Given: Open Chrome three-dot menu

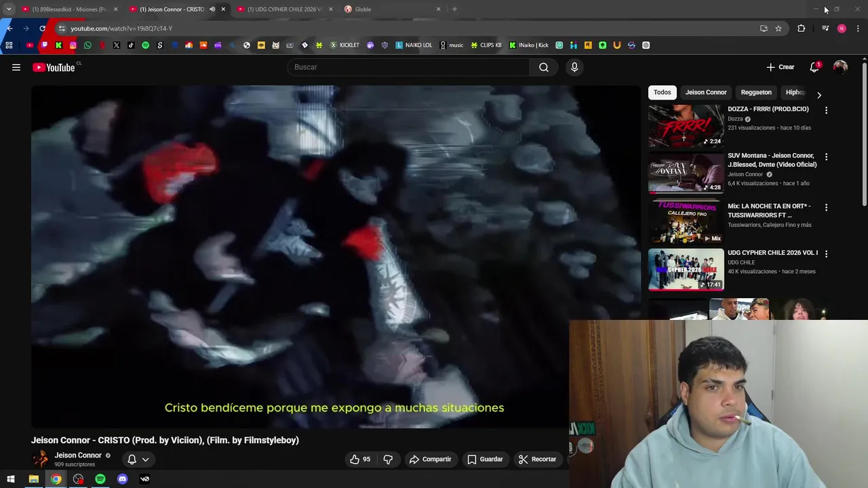Looking at the screenshot, I should coord(859,28).
